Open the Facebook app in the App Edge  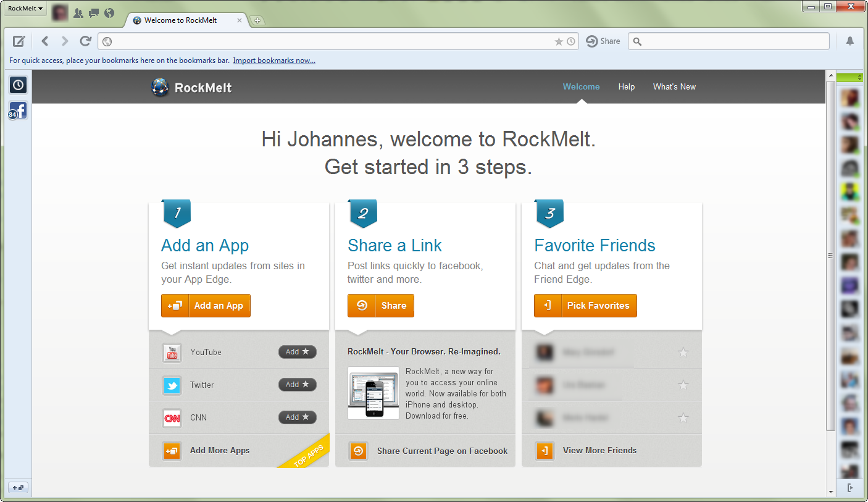pos(18,111)
